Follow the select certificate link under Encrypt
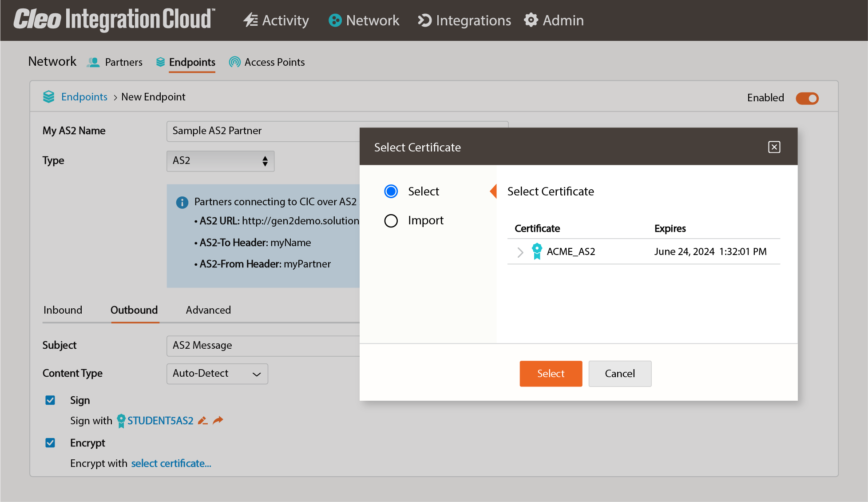The height and width of the screenshot is (502, 868). click(171, 463)
